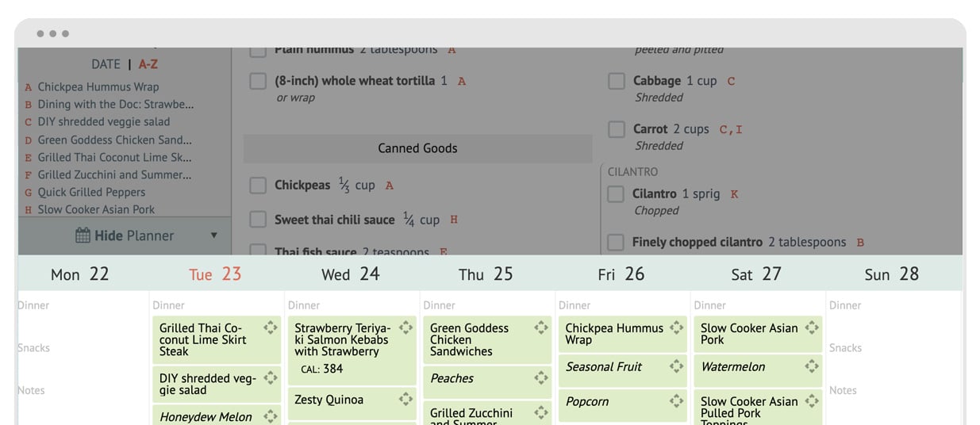Image resolution: width=980 pixels, height=425 pixels.
Task: Click move handle on Green Goddess Chicken Sandwiches
Action: pos(541,327)
